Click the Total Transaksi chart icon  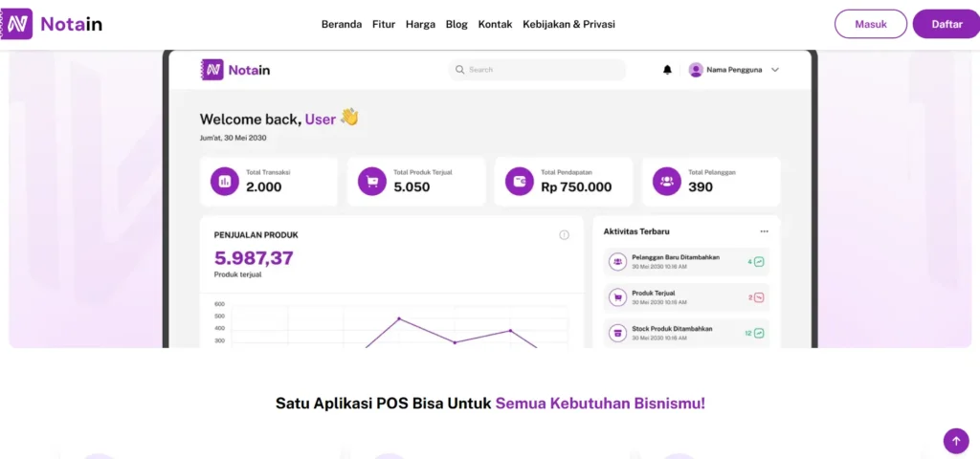pyautogui.click(x=225, y=181)
